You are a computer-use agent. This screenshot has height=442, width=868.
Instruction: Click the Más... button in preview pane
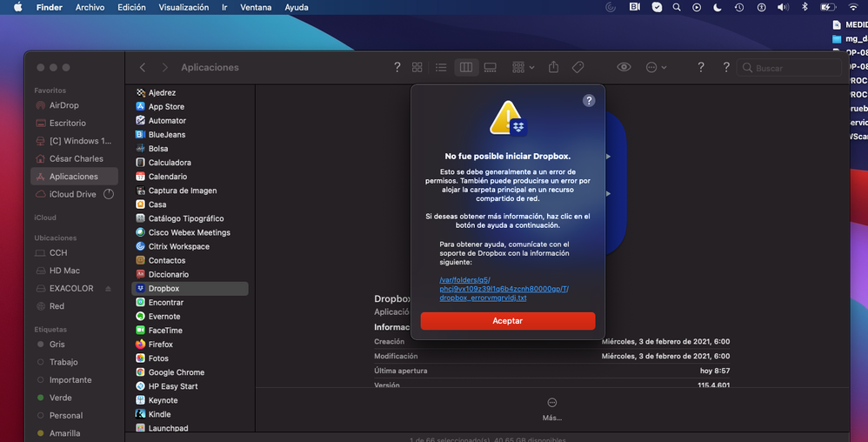[x=552, y=409]
